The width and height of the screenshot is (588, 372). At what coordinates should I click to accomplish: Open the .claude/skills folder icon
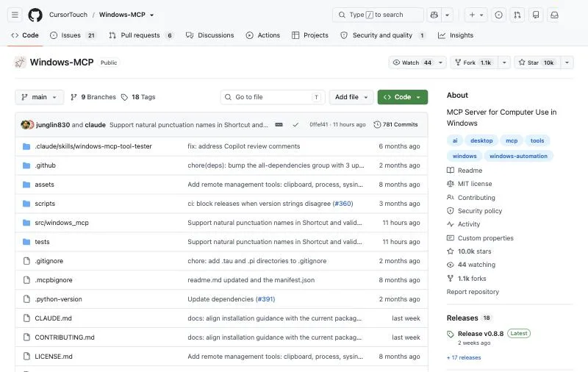coord(26,146)
